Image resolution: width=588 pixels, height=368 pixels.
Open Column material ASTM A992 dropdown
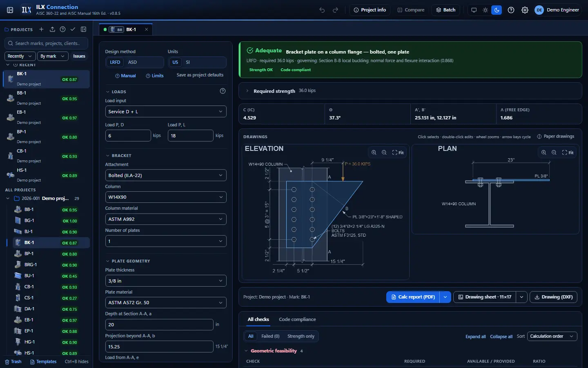pos(166,219)
